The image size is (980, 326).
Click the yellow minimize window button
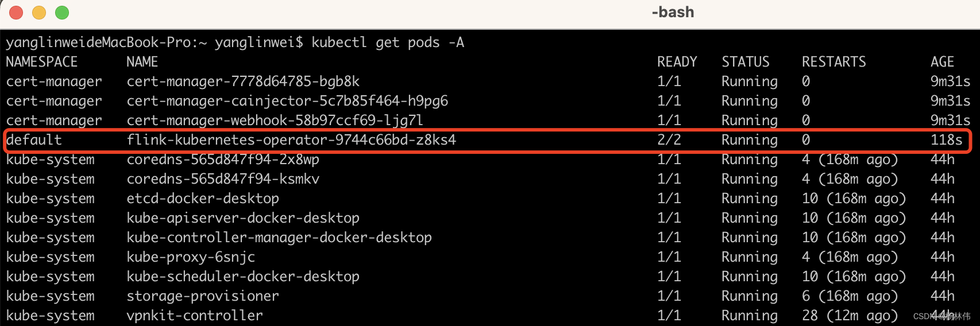pyautogui.click(x=39, y=12)
